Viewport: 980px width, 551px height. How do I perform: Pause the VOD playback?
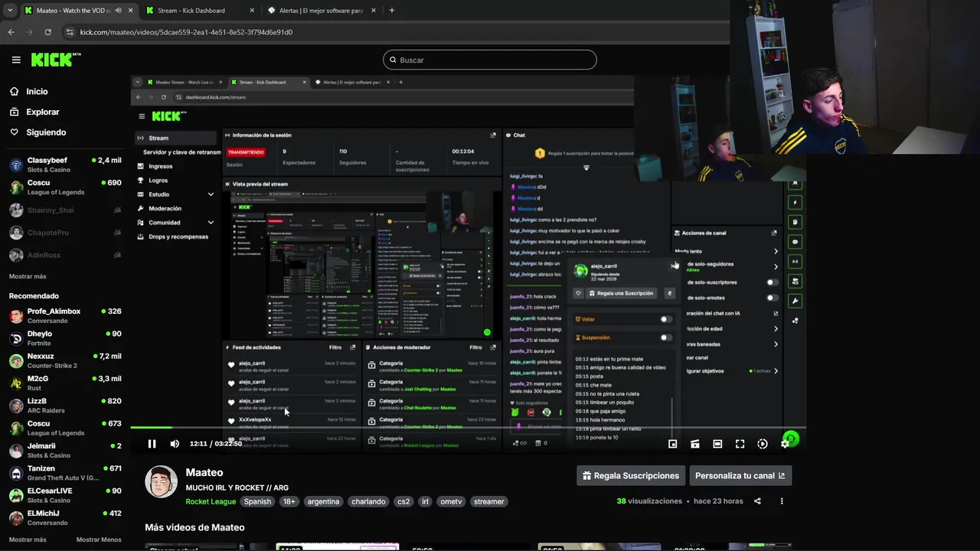tap(152, 444)
